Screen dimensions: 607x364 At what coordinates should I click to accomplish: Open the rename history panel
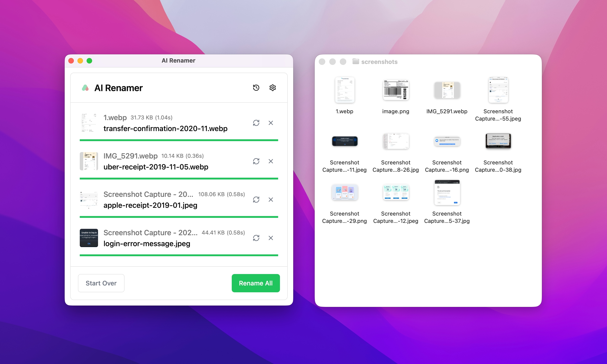[256, 87]
